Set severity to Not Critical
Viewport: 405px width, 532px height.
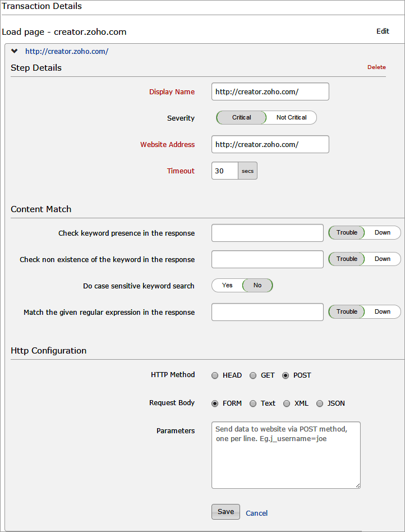(x=291, y=118)
